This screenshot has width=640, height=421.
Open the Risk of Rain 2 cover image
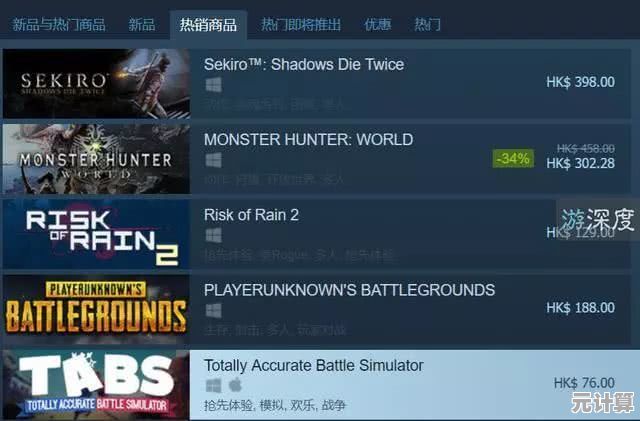coord(96,234)
